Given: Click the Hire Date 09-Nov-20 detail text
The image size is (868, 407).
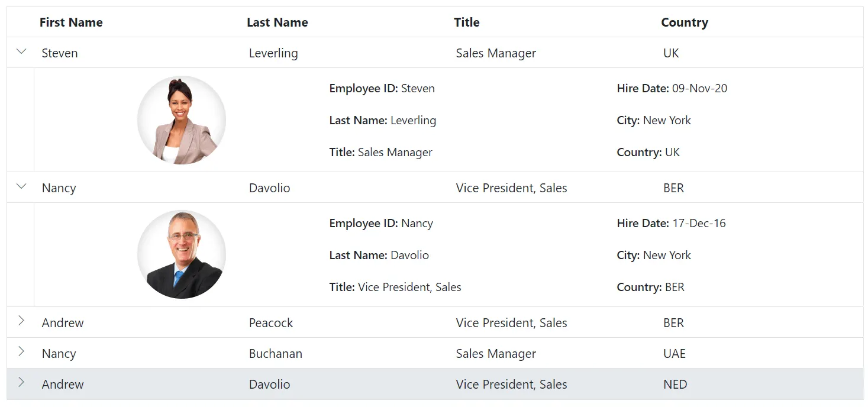Looking at the screenshot, I should (x=672, y=88).
